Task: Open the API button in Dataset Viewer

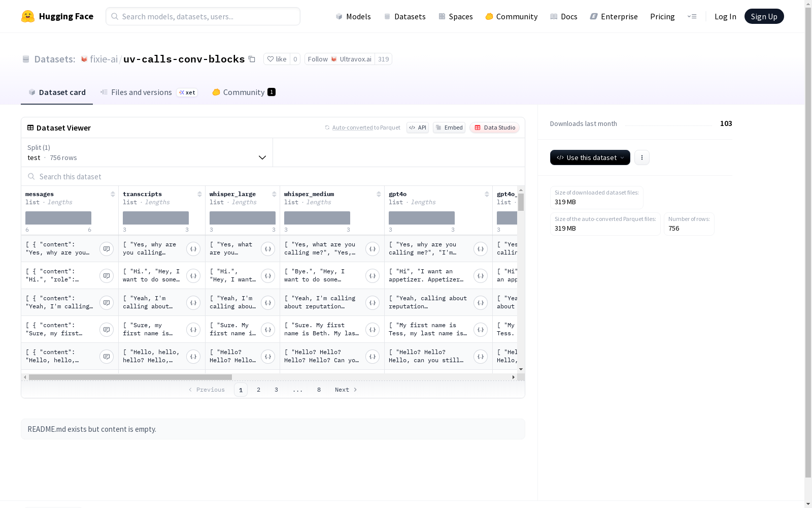Action: (418, 128)
